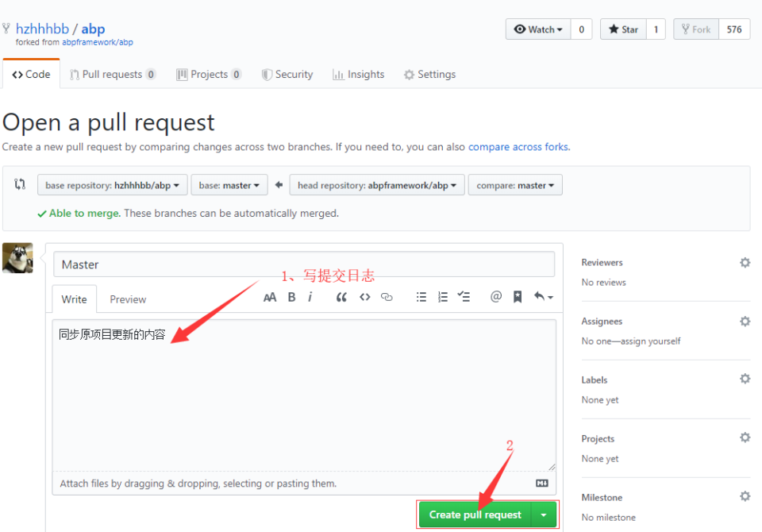Open the base repository hzhhhbb/abp dropdown
This screenshot has width=762, height=532.
coord(112,185)
